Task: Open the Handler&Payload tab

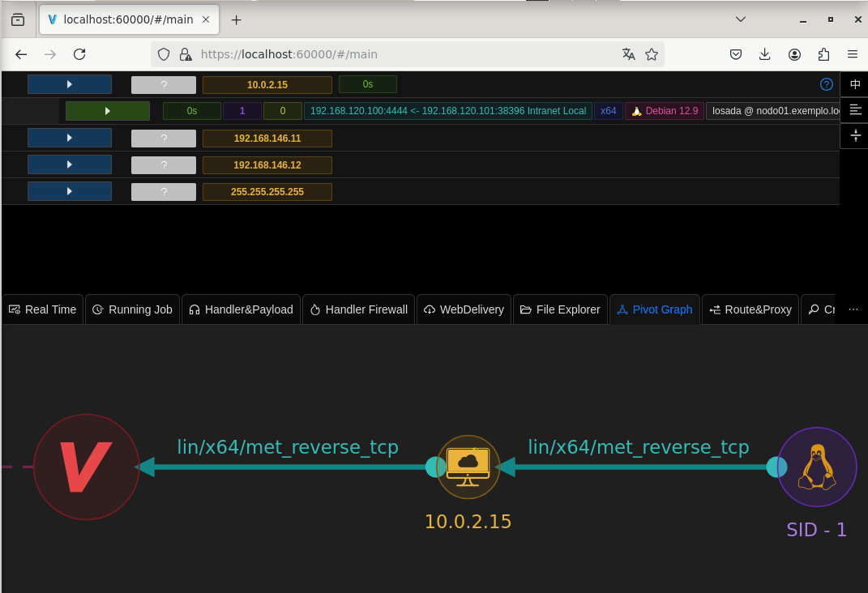Action: pyautogui.click(x=241, y=309)
